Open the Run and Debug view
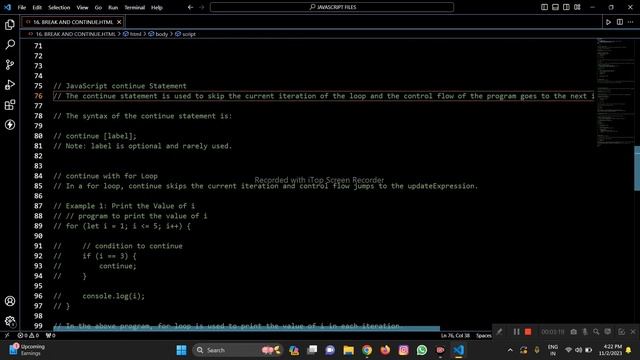 [x=10, y=84]
